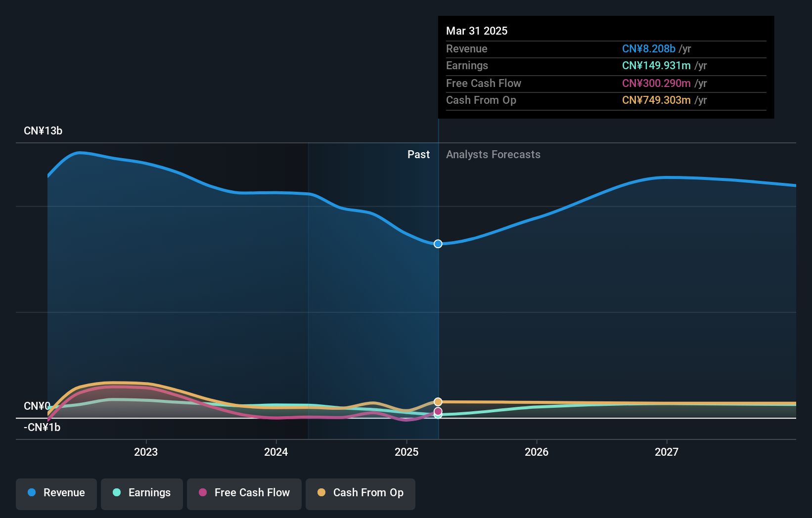Click the Cash From Op label in tooltip

pos(481,100)
